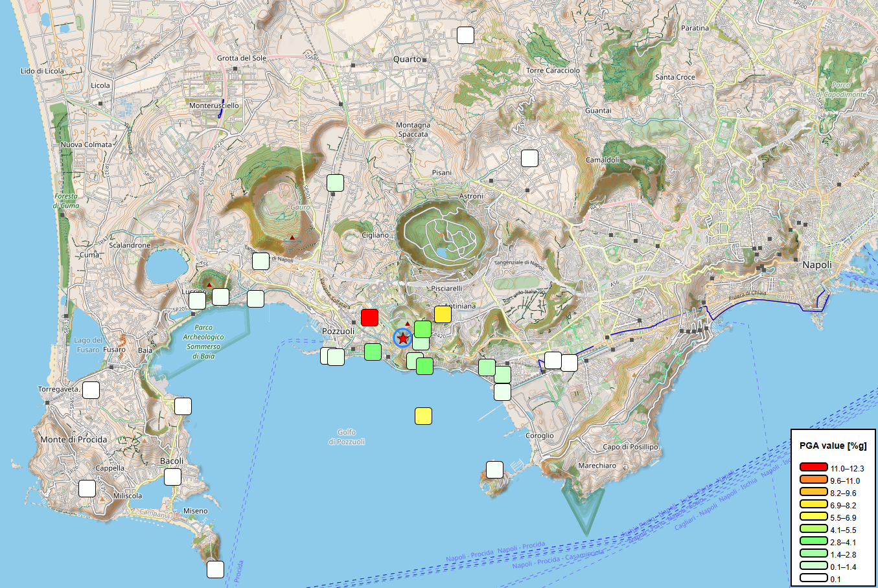Screen dimensions: 878x588
Task: Select the Golfo di Pozzuoli label
Action: (347, 437)
